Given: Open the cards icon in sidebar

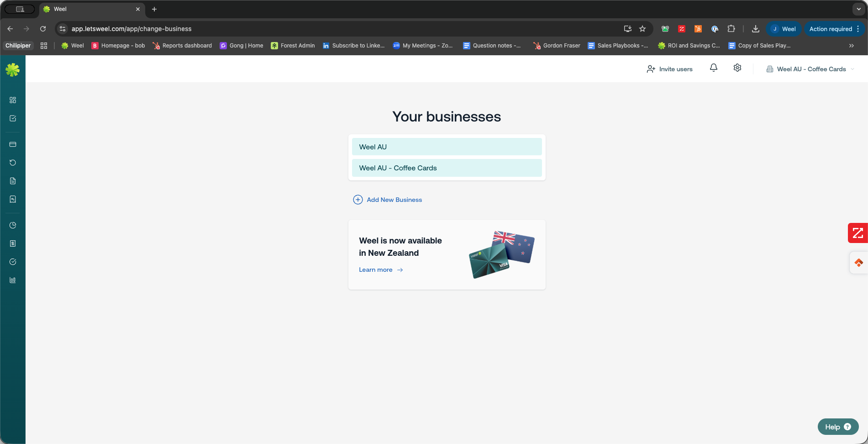Looking at the screenshot, I should point(13,144).
